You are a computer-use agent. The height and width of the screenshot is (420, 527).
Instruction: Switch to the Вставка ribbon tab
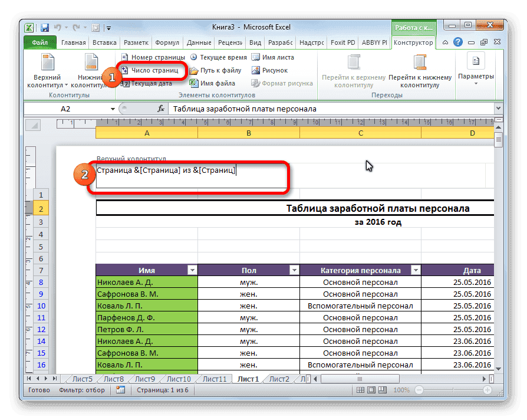[x=104, y=42]
